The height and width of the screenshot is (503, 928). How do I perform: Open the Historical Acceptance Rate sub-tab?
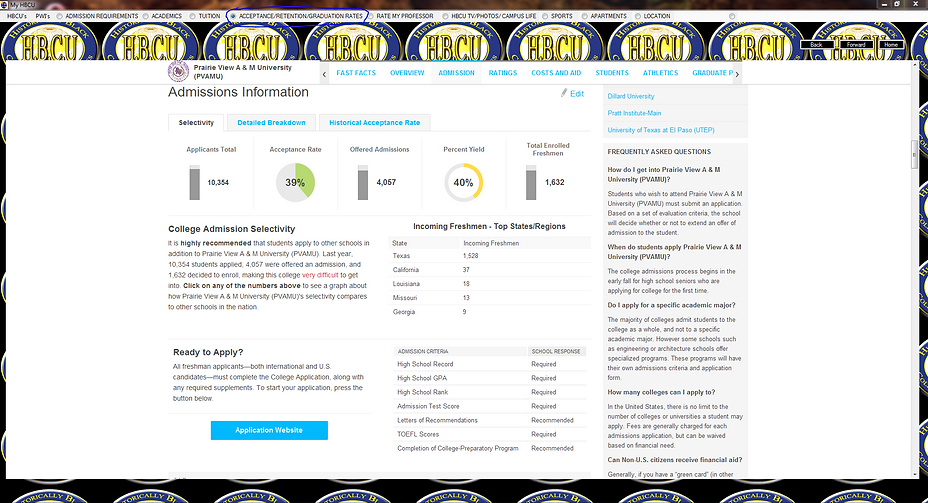pyautogui.click(x=375, y=122)
